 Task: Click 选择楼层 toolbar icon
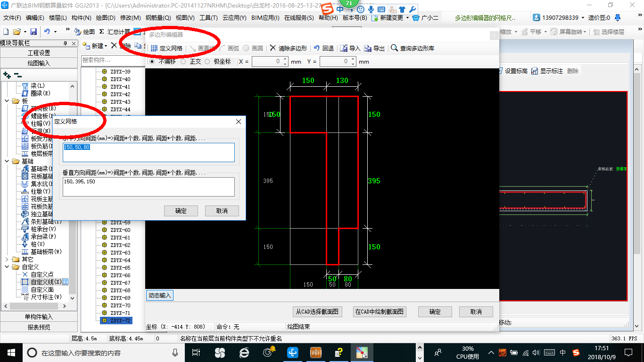pyautogui.click(x=597, y=32)
